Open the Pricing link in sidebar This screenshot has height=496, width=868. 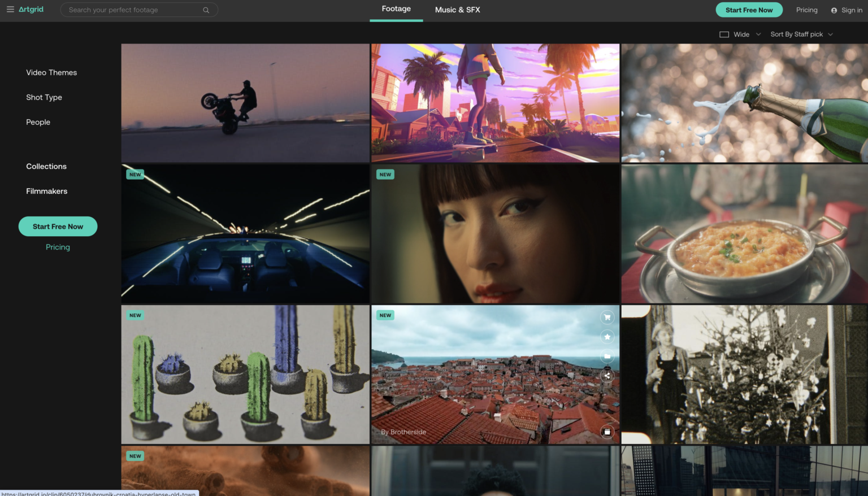click(x=58, y=247)
